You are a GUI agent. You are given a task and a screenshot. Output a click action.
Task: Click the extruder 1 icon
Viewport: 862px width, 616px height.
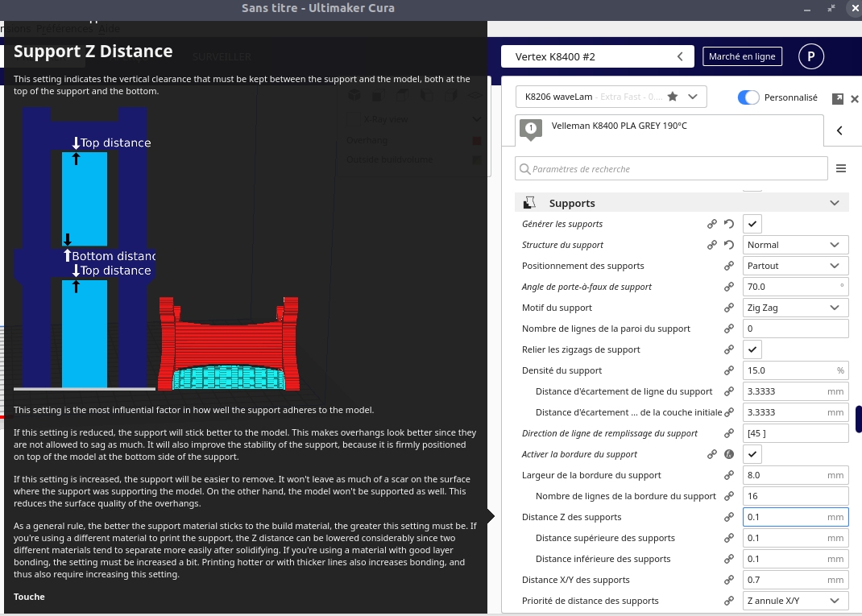531,130
